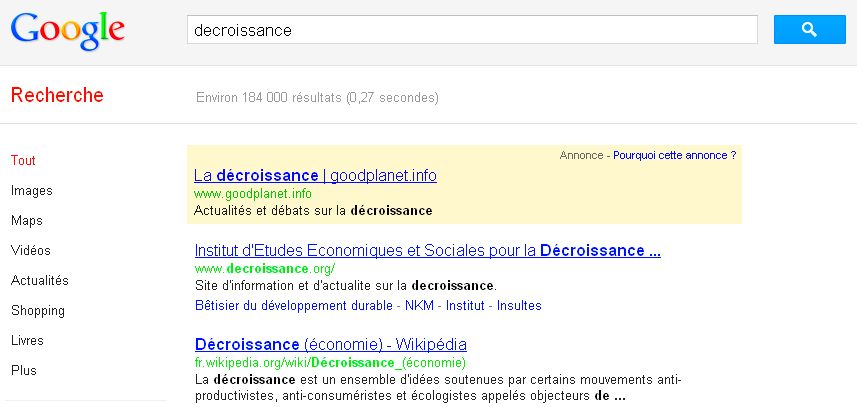This screenshot has height=407, width=857.
Task: Switch to Actualités results
Action: click(40, 280)
